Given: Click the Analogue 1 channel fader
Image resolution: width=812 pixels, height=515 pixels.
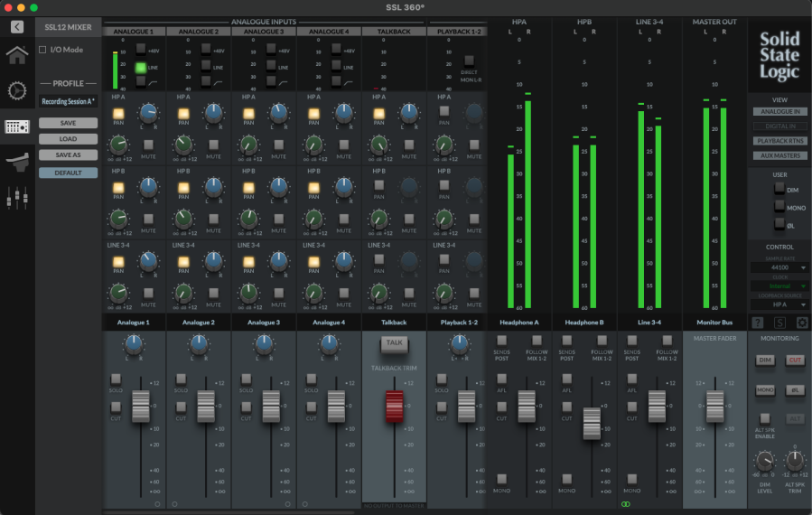Looking at the screenshot, I should pos(141,407).
